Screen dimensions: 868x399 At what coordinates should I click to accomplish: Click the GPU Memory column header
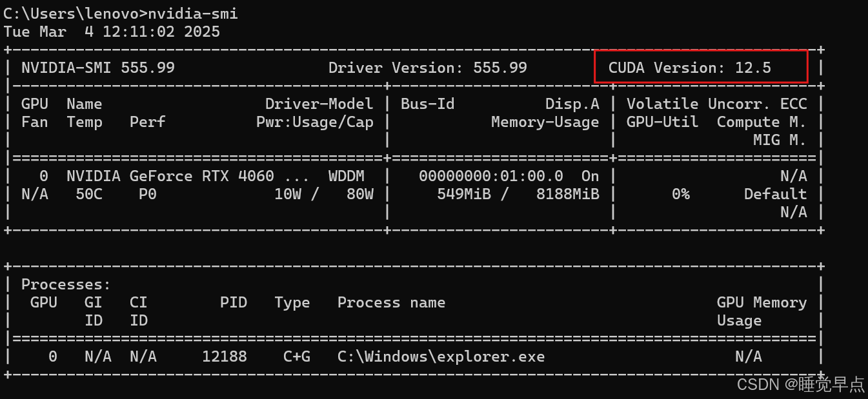coord(762,302)
